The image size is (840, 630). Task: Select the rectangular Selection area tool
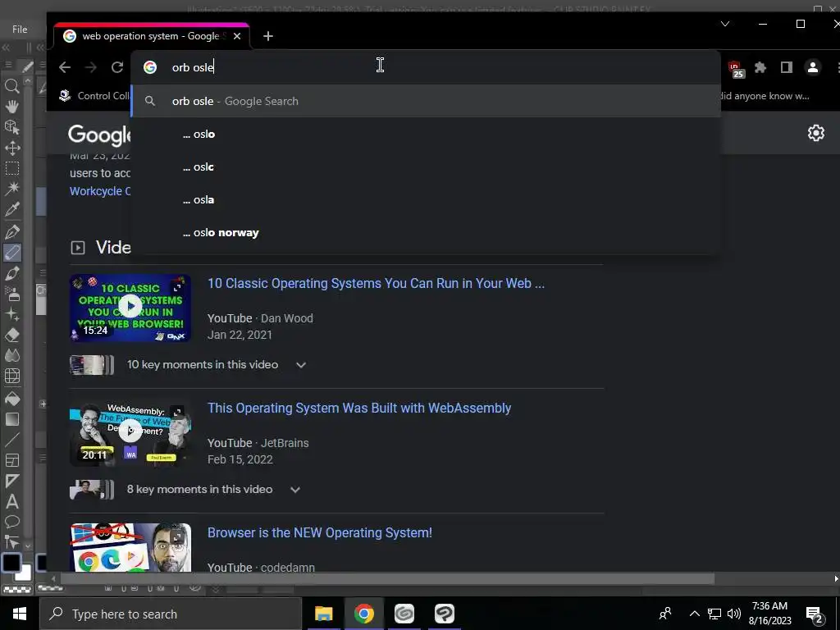tap(11, 168)
